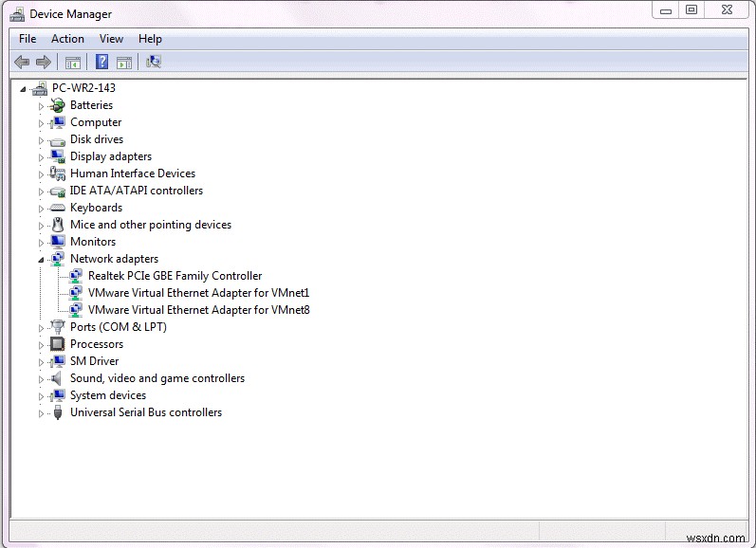The image size is (756, 548).
Task: Click the SM Driver category icon
Action: click(57, 361)
